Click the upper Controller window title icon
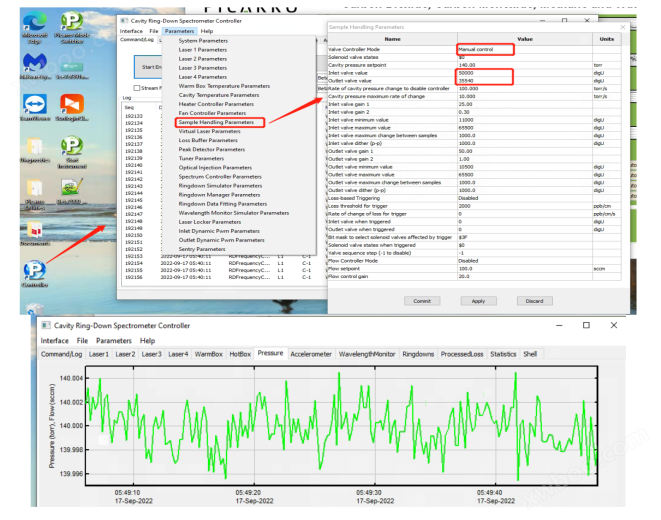661x520 pixels. [124, 21]
